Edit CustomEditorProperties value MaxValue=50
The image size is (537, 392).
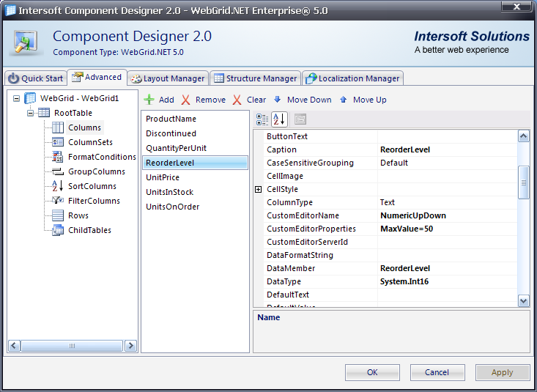pyautogui.click(x=447, y=229)
